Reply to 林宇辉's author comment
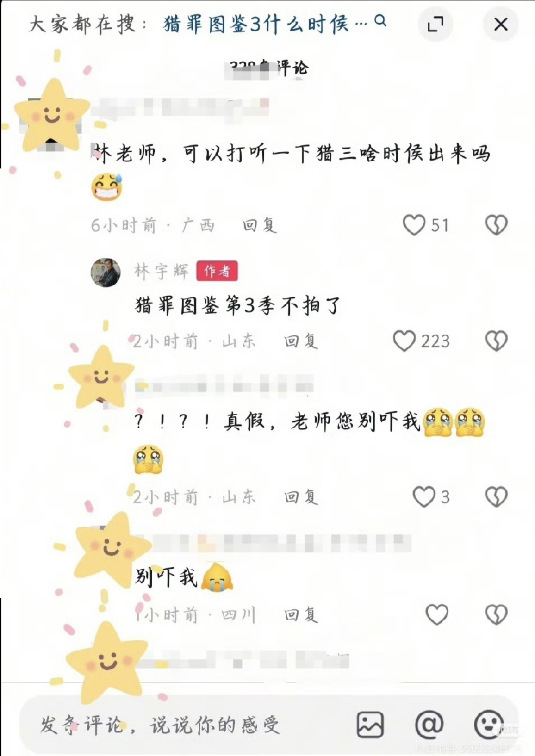The height and width of the screenshot is (756, 535). (x=301, y=341)
